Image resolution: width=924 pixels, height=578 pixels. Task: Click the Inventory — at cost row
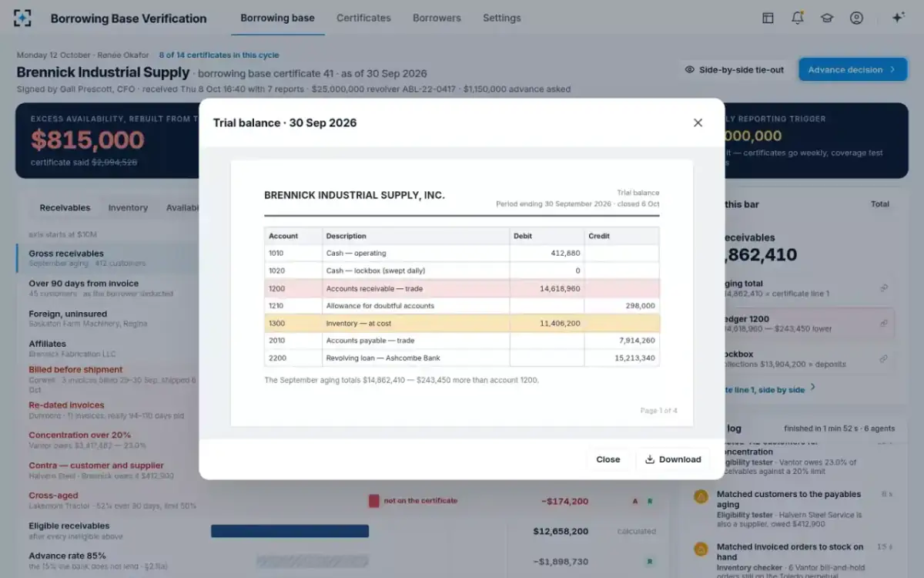(462, 324)
